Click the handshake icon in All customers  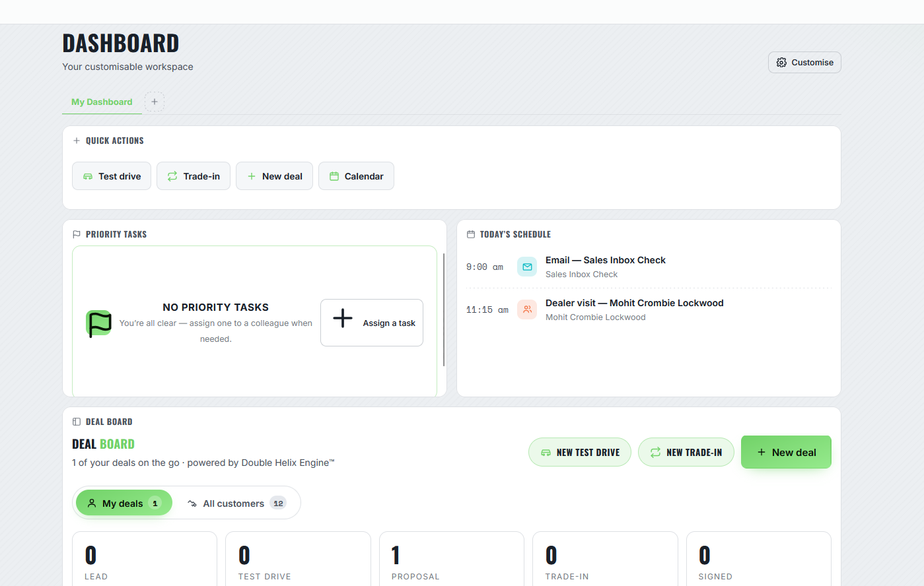(x=192, y=504)
